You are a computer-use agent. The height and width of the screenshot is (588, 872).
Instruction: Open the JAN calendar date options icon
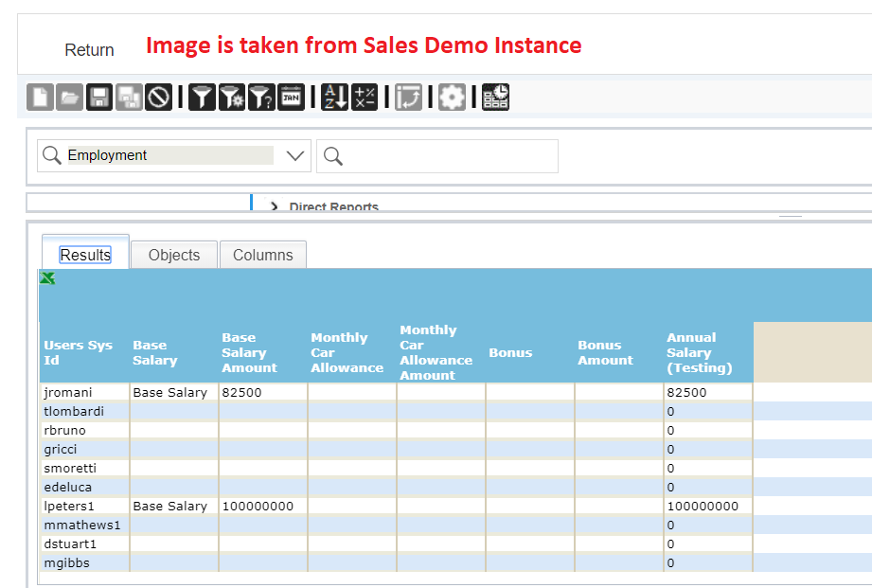tap(291, 98)
